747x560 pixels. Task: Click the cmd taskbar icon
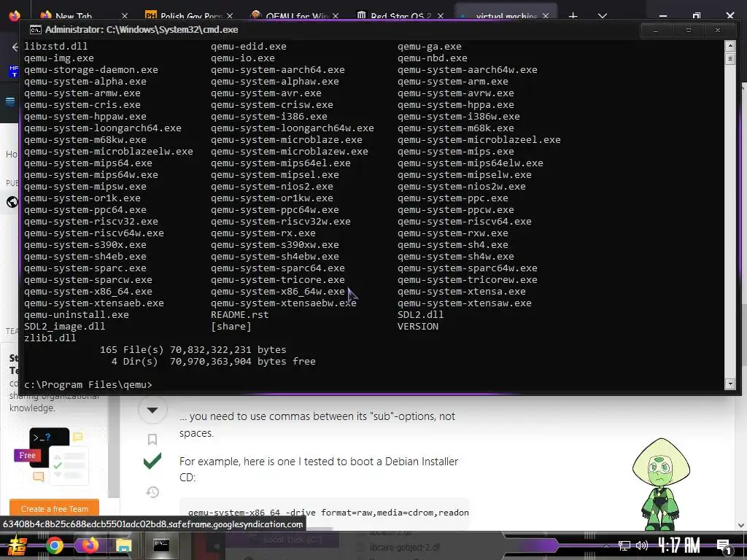161,545
